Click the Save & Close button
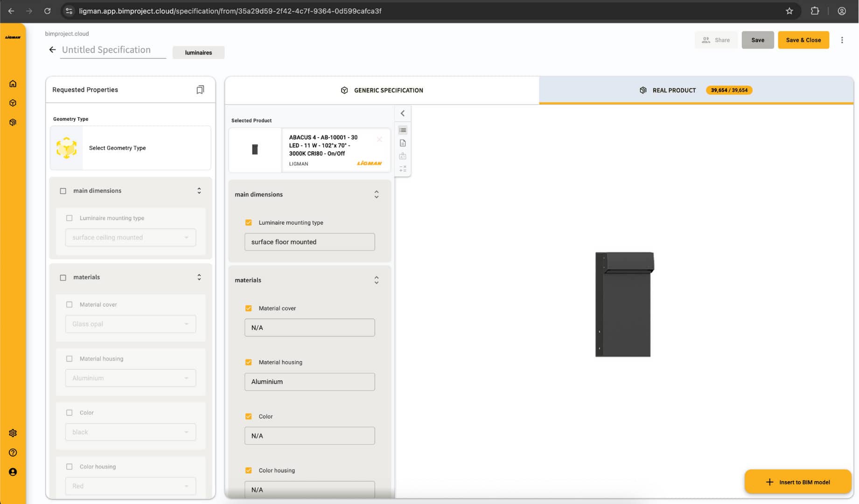Screen dimensions: 859x504 coord(803,40)
